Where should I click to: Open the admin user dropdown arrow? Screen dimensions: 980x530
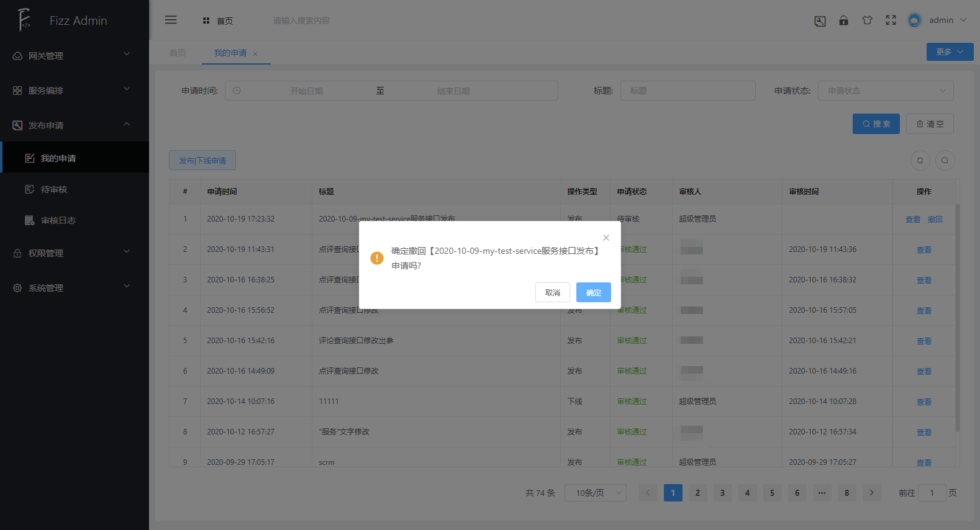point(963,20)
